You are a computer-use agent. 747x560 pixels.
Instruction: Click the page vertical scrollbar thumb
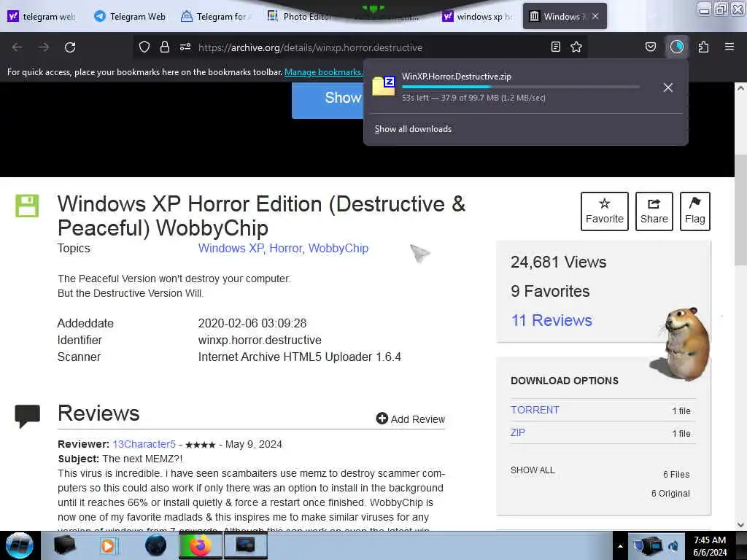pyautogui.click(x=741, y=209)
